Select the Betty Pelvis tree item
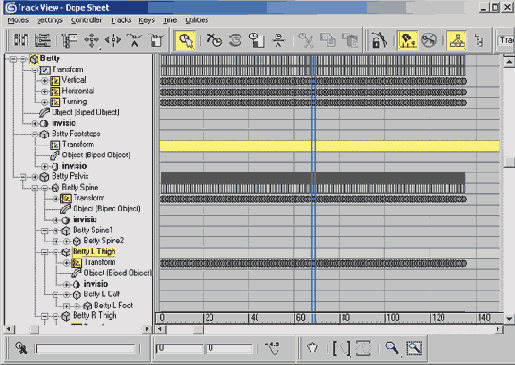515x365 pixels. pos(70,176)
